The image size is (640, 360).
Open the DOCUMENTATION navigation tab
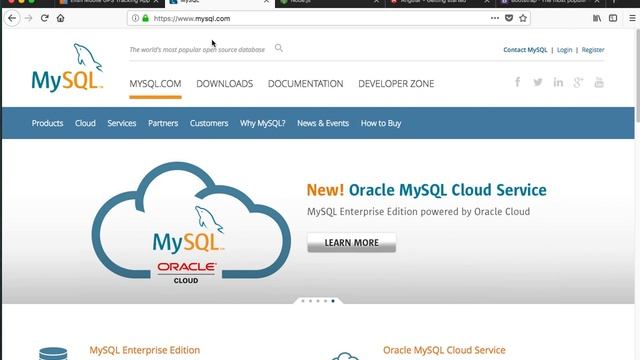coord(305,84)
